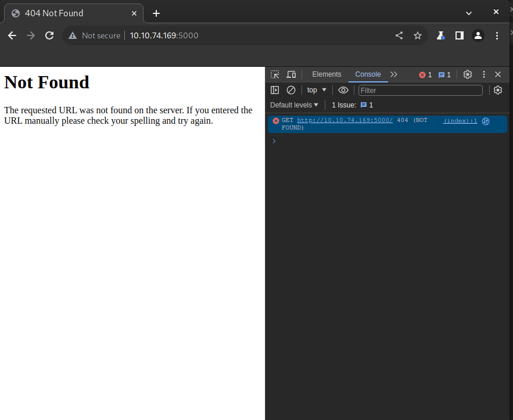Activate the inspect element picker
The height and width of the screenshot is (420, 513).
tap(275, 74)
